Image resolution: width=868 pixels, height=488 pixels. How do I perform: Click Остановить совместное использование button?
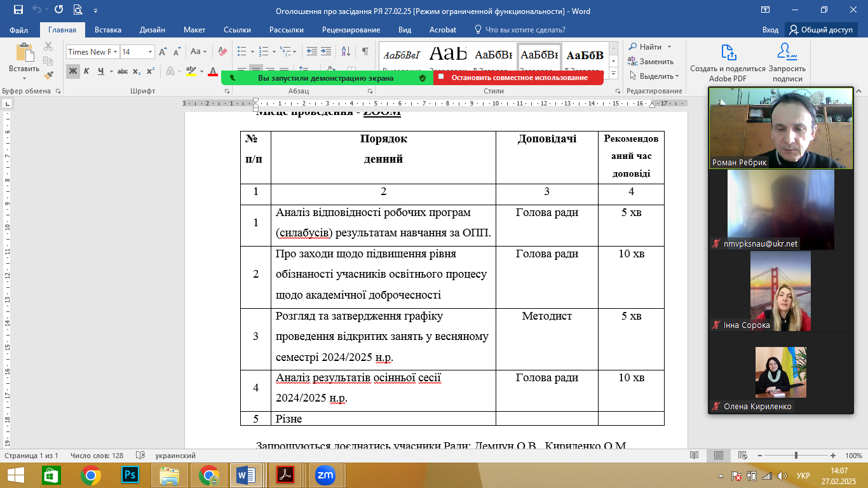(519, 78)
